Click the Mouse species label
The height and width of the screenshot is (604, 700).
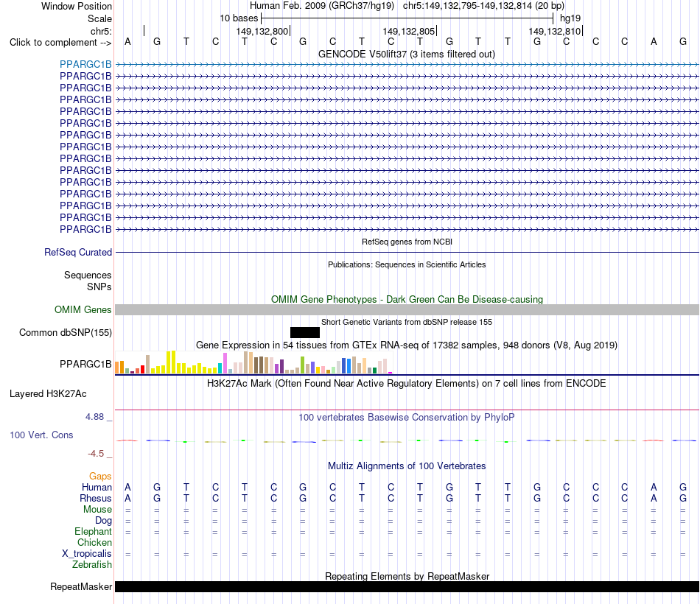(97, 510)
